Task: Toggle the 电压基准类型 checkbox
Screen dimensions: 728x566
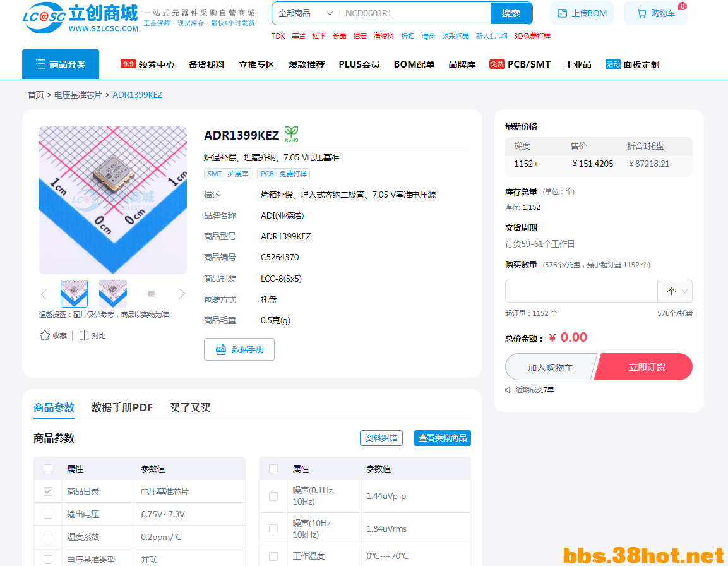Action: pyautogui.click(x=48, y=560)
